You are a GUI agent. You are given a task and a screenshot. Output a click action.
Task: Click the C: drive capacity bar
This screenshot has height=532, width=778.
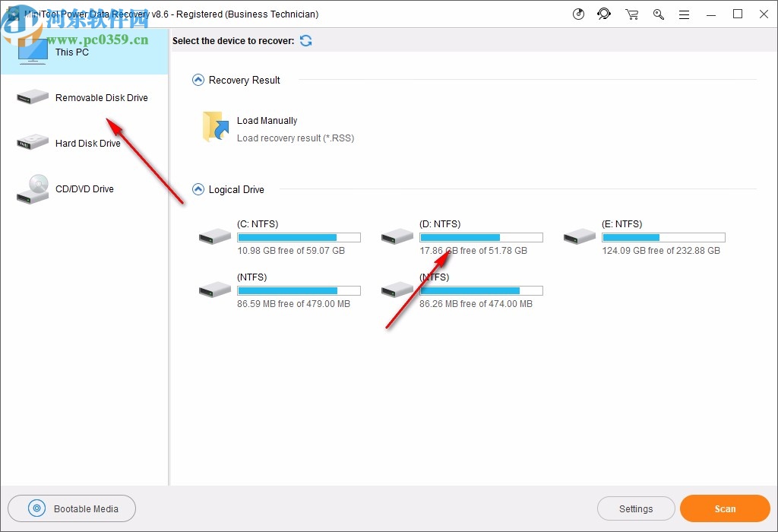point(299,236)
